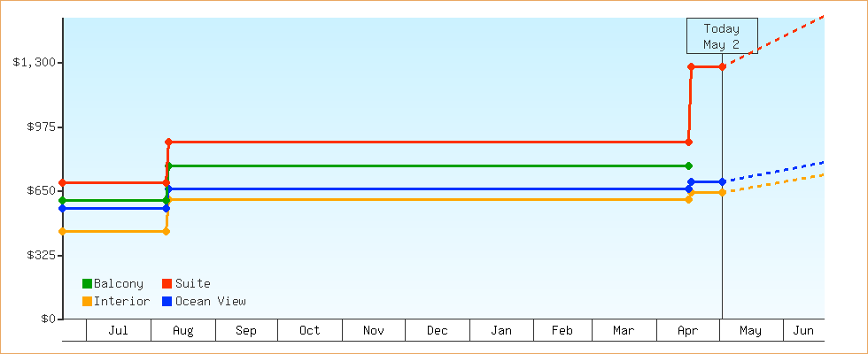Click the Aug month cell

183,330
